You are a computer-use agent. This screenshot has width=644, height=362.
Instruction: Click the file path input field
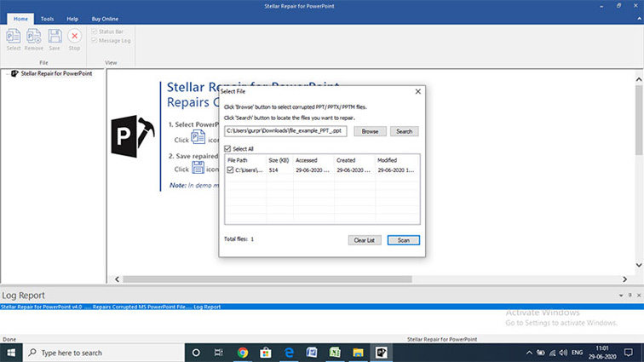285,131
